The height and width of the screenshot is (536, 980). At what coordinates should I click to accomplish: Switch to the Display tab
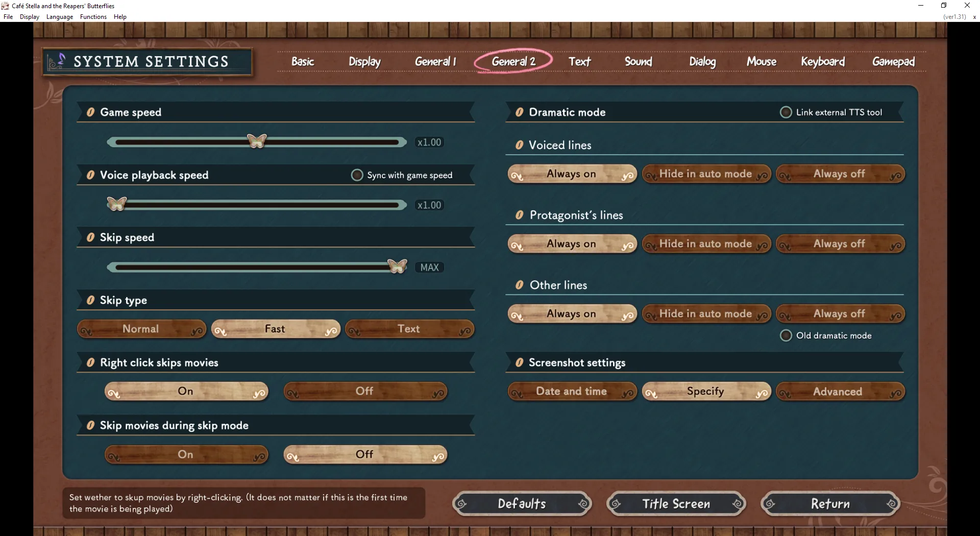(x=364, y=62)
